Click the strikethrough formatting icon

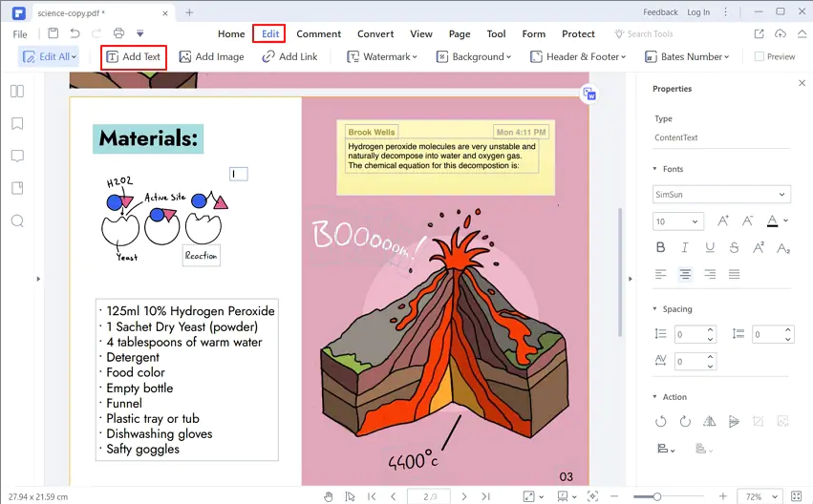[734, 247]
